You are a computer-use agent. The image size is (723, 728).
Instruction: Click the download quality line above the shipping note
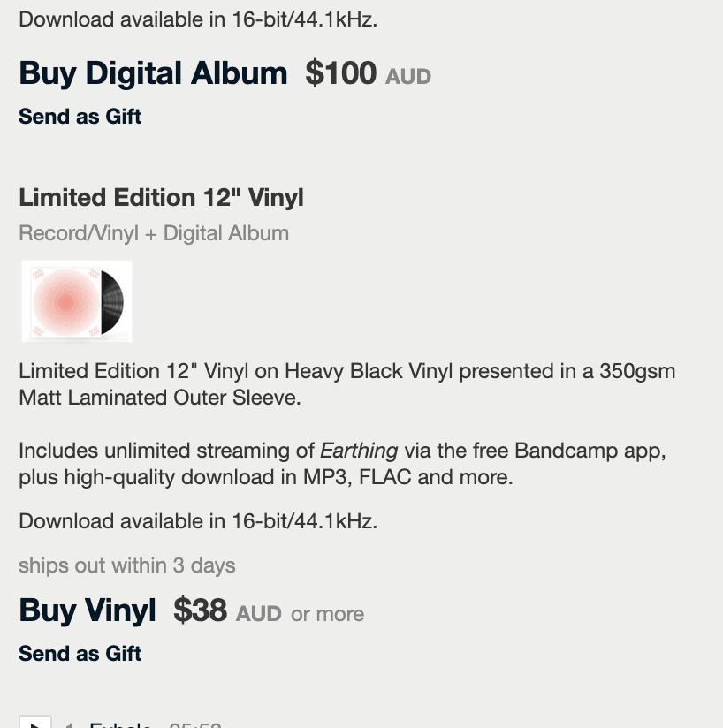point(198,521)
